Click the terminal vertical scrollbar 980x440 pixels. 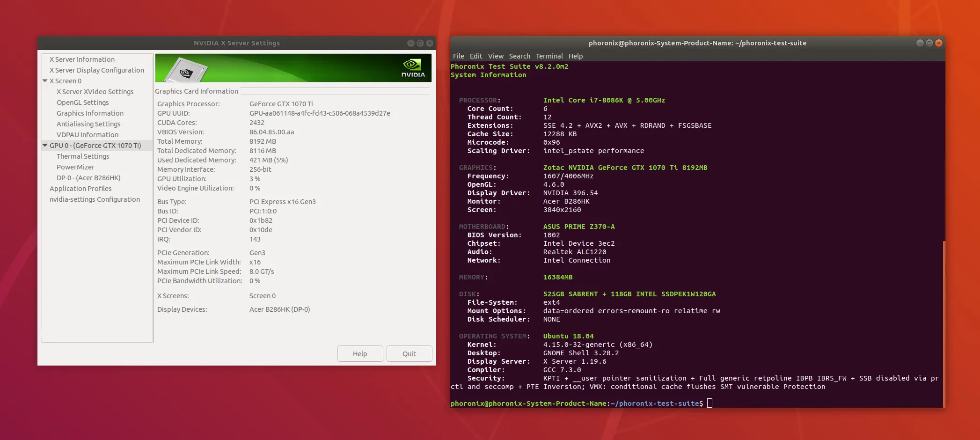tap(943, 323)
